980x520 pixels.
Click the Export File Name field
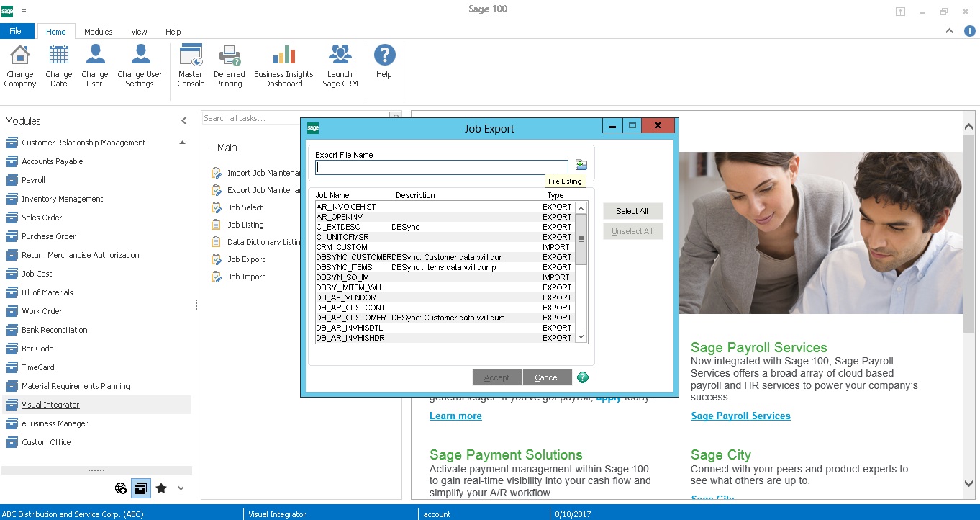click(x=442, y=167)
